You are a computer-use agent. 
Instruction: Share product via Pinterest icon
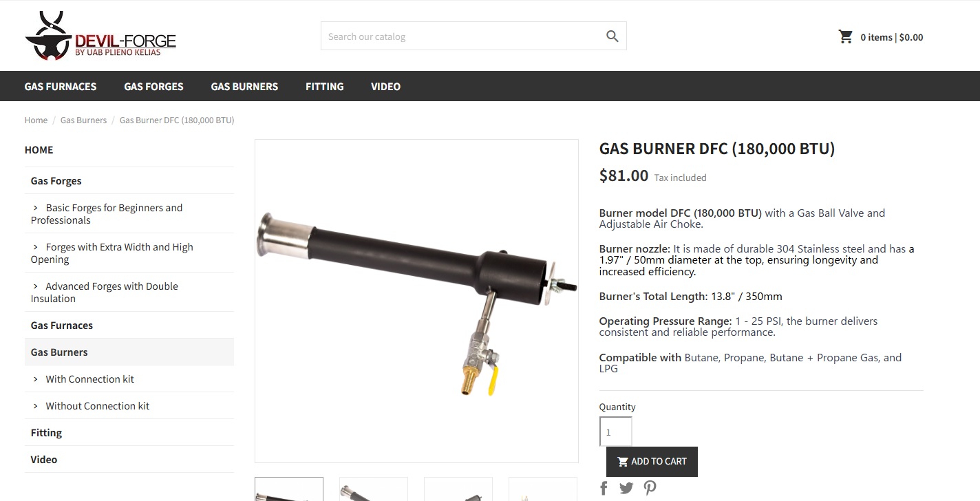[650, 488]
